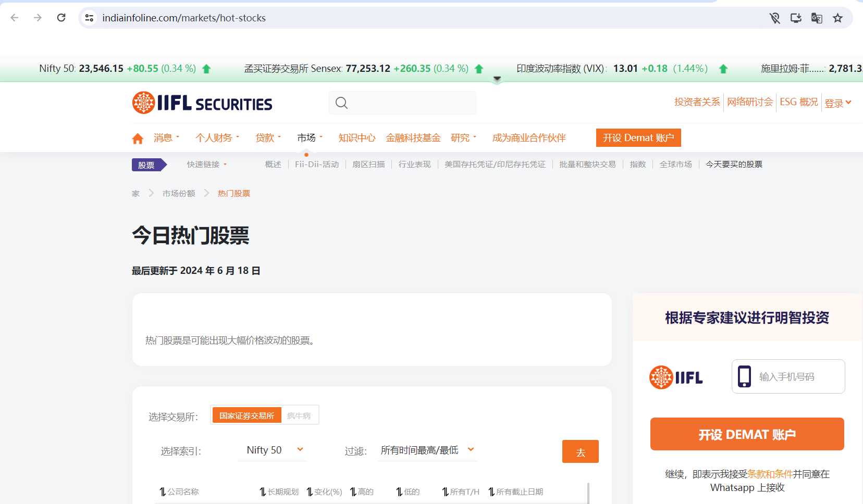Expand the 研究 menu
Screen dimensions: 863x504
(463, 137)
